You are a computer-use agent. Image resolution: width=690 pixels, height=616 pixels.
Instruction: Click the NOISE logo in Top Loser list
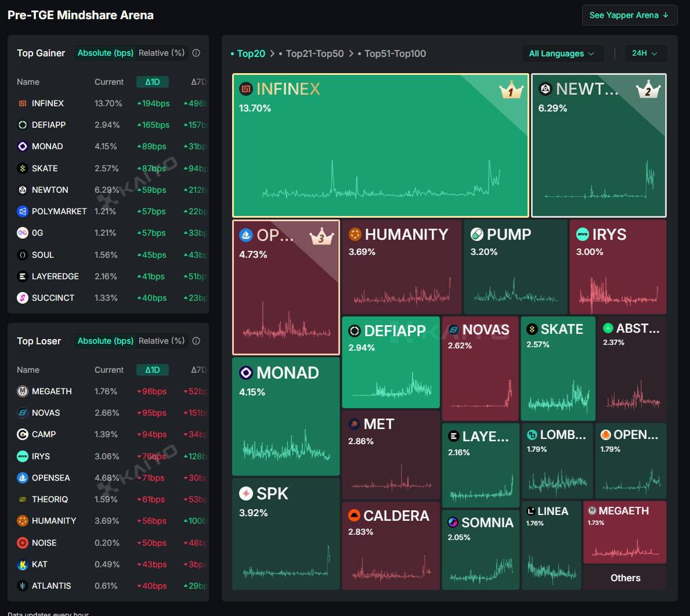pos(23,543)
